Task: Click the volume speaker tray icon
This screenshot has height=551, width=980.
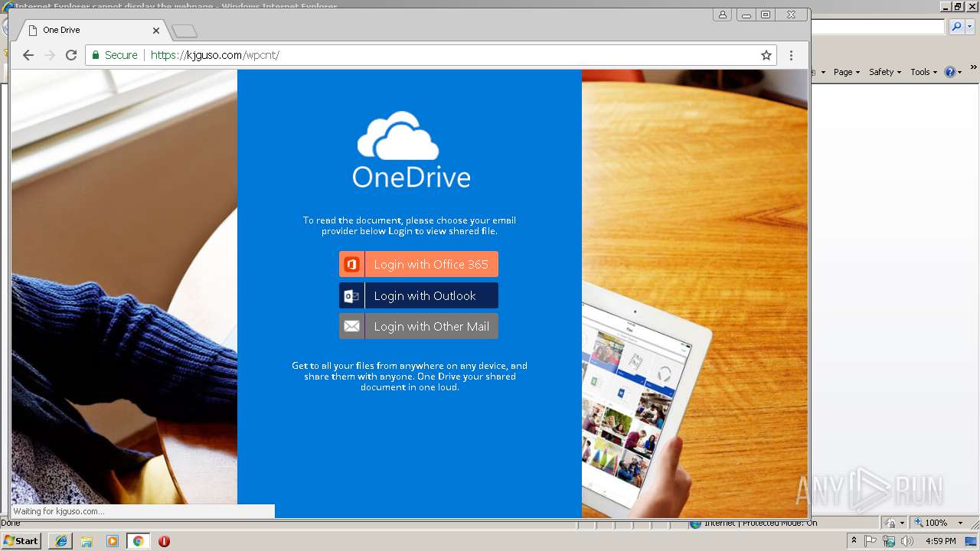Action: tap(907, 541)
